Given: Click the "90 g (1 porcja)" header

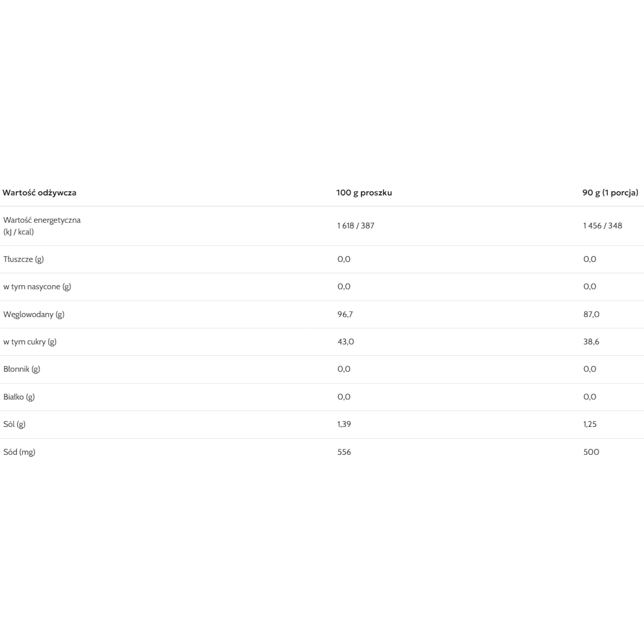Looking at the screenshot, I should pos(610,193).
